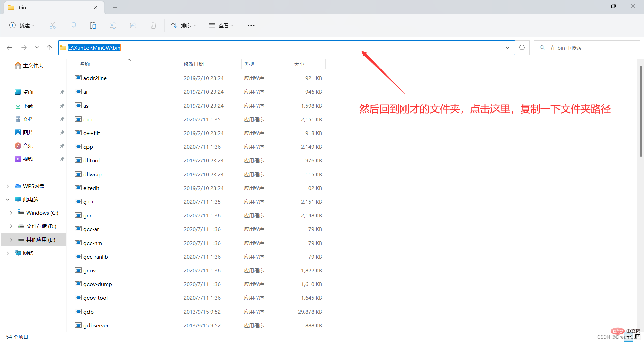Unpin 桌面 using its pin icon
The image size is (644, 342).
point(62,92)
